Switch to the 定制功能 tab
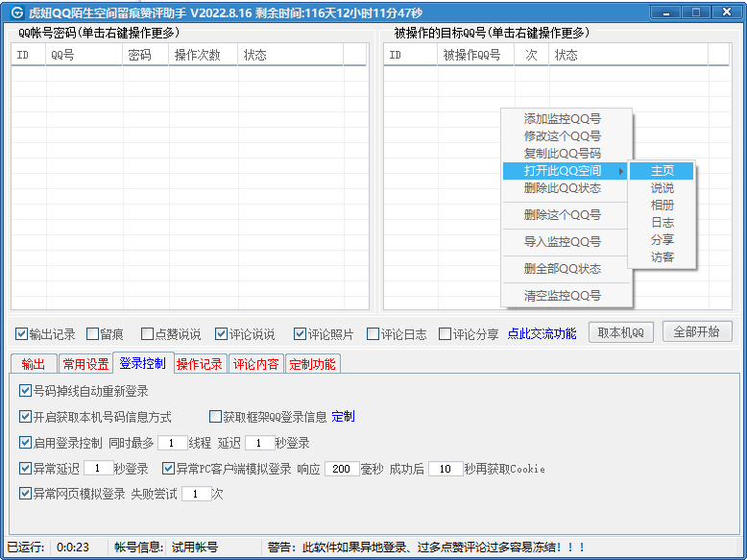The width and height of the screenshot is (747, 560). tap(312, 364)
